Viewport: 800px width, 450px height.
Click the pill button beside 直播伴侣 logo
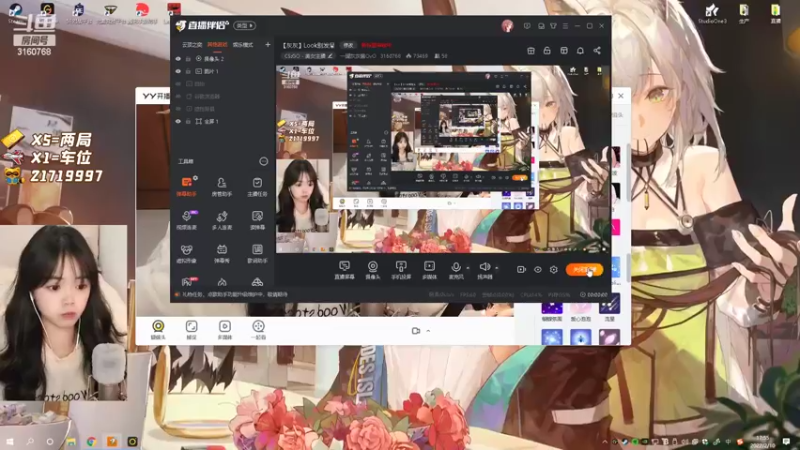[245, 26]
